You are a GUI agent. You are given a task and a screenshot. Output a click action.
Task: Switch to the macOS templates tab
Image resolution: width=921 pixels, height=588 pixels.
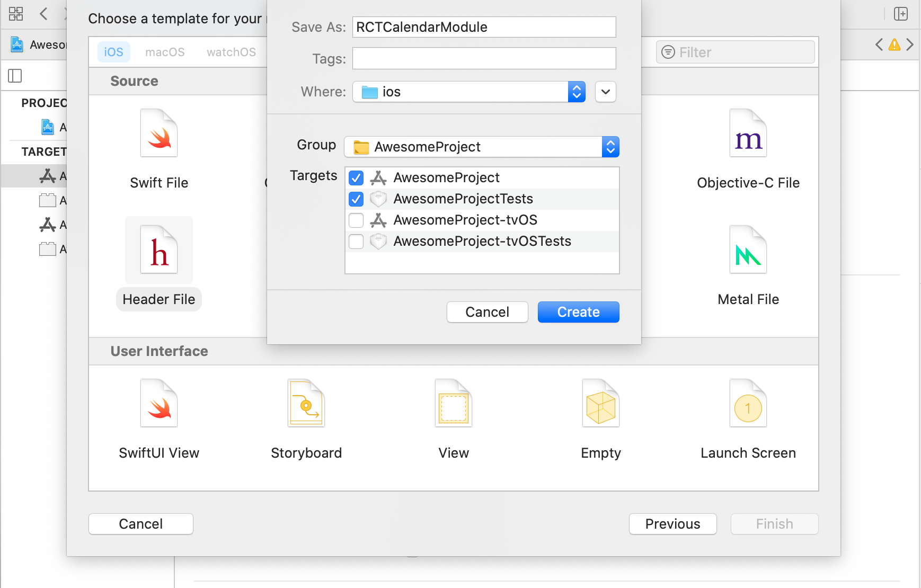pos(165,52)
